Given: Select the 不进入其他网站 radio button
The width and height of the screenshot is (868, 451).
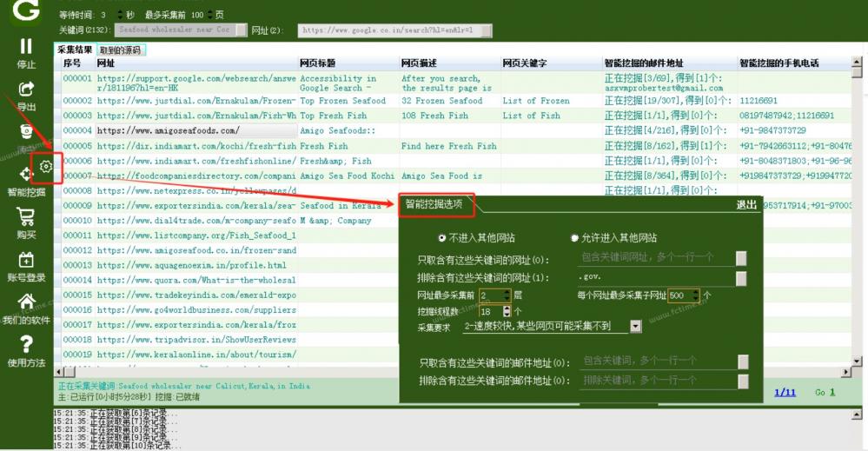Looking at the screenshot, I should 441,238.
